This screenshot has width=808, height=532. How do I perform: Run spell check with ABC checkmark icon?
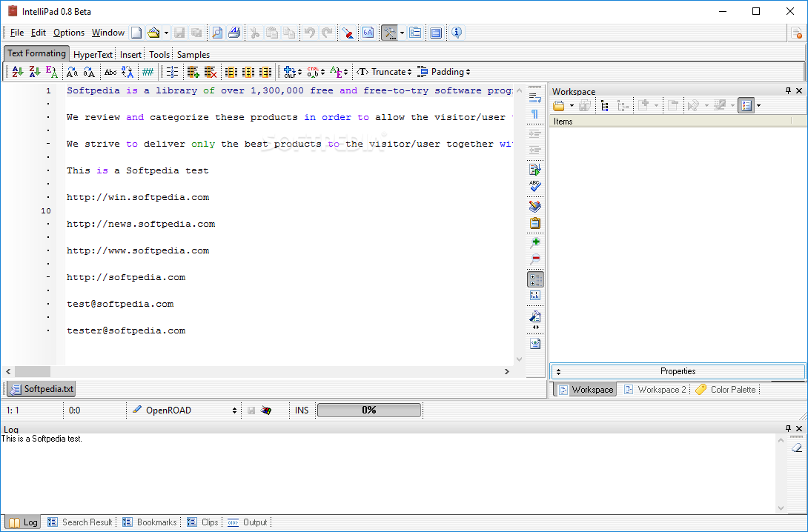pyautogui.click(x=535, y=185)
